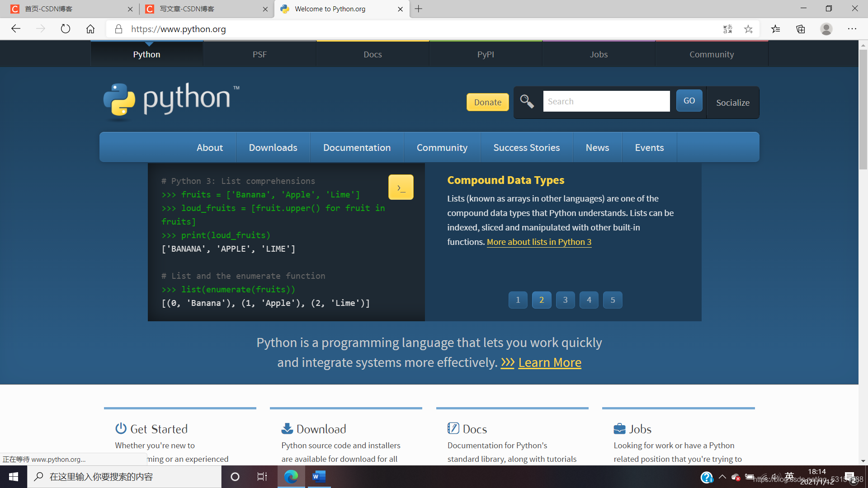Go back to the previous page
868x488 pixels.
tap(16, 29)
